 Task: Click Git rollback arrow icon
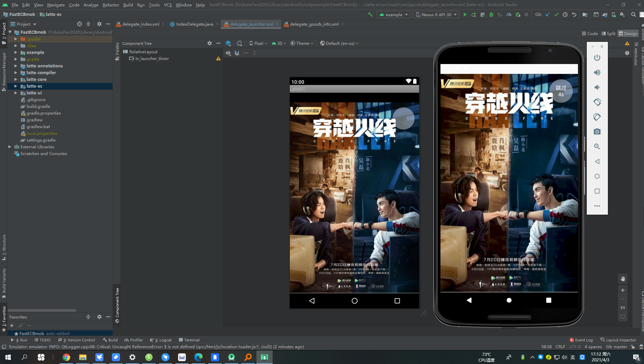574,14
